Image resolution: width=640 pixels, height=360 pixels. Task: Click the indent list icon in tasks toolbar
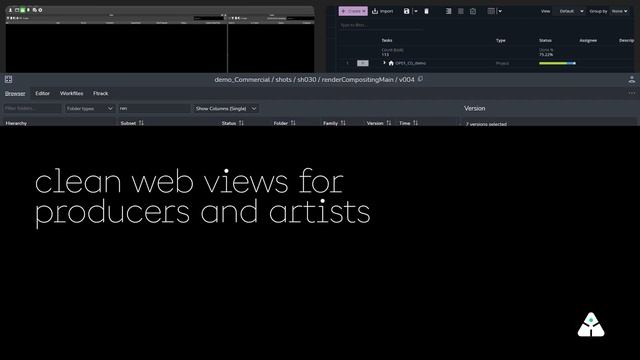coord(449,11)
